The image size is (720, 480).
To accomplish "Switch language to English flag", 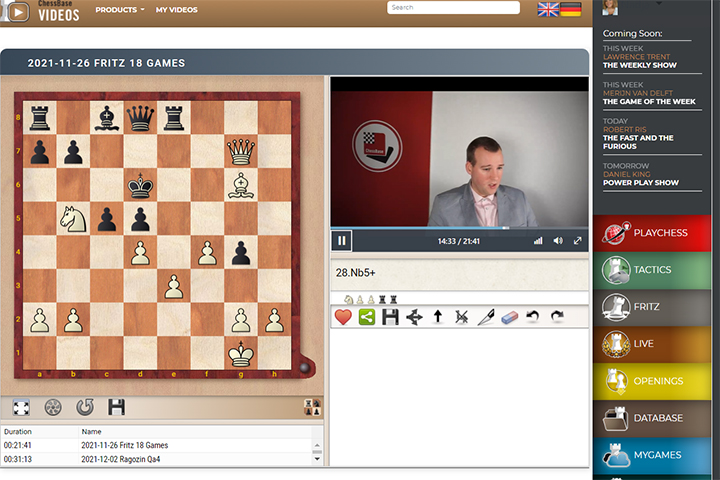I will [548, 9].
